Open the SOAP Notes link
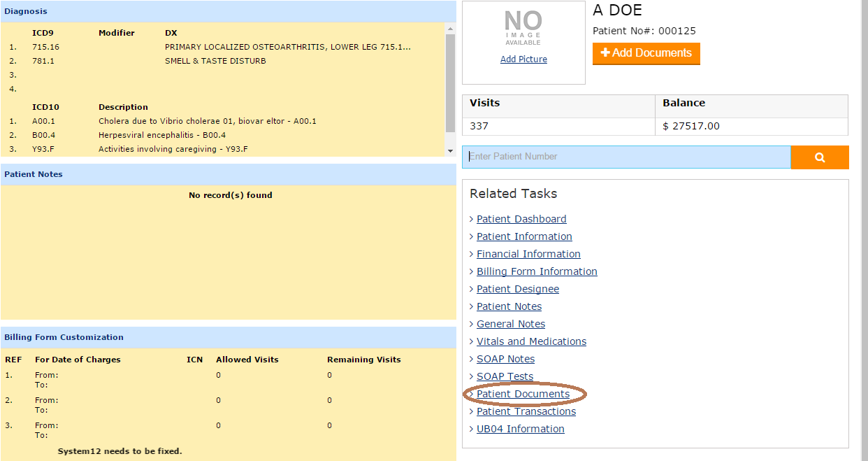The height and width of the screenshot is (461, 868). click(505, 359)
